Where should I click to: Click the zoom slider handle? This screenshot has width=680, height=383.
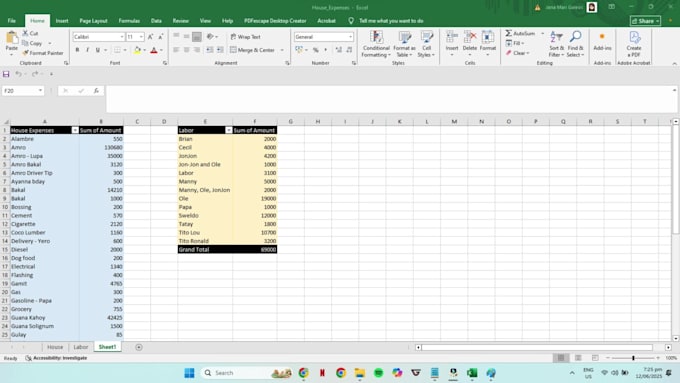click(633, 358)
